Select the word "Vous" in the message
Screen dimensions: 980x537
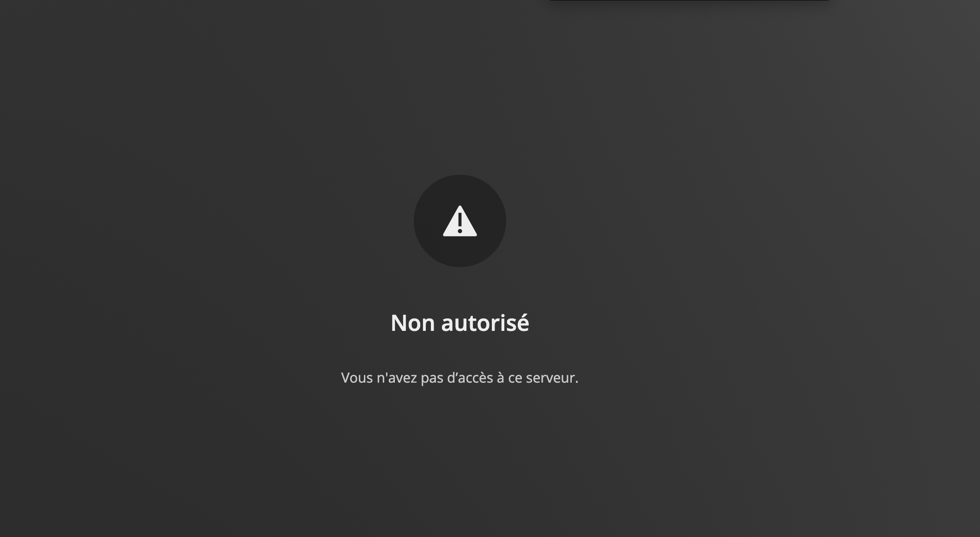[357, 378]
